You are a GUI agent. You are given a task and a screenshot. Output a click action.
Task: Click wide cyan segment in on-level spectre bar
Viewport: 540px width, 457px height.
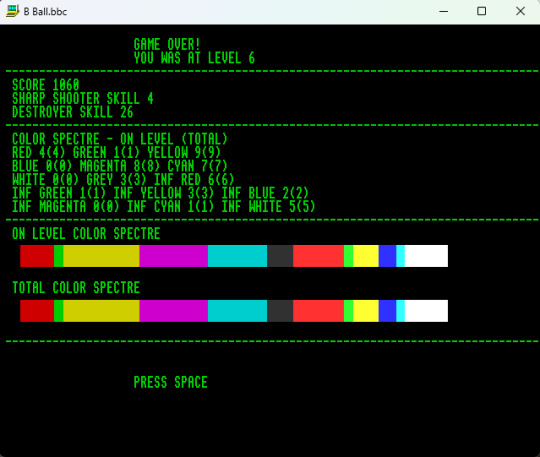(237, 256)
